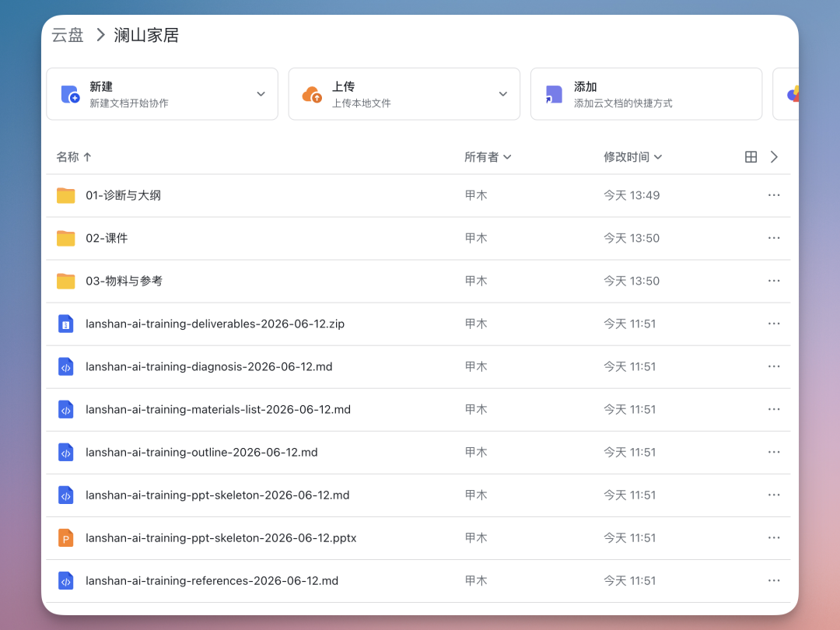840x630 pixels.
Task: Open the 所有者 filter dropdown
Action: click(x=488, y=157)
